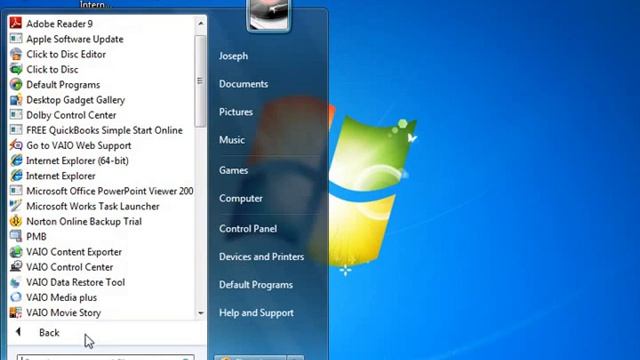Click the Internet Explorer icon
640x360 pixels.
(16, 176)
